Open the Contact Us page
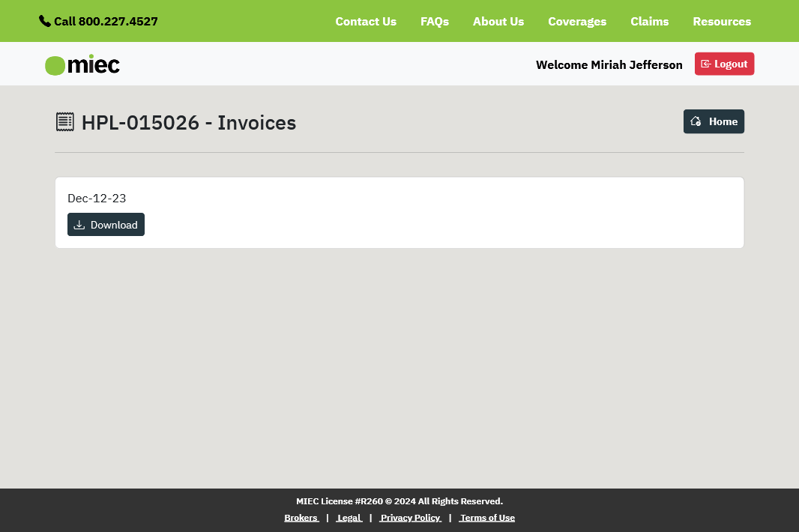Viewport: 799px width, 532px height. click(366, 21)
